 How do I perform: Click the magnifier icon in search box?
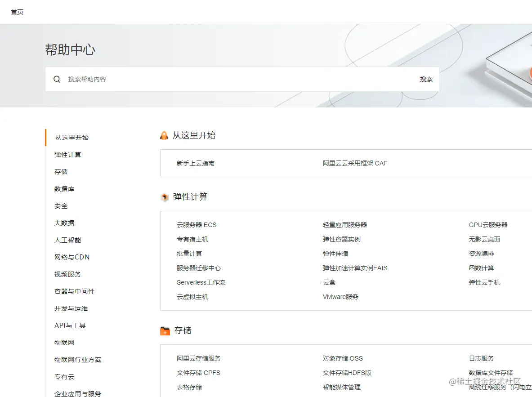(x=57, y=79)
